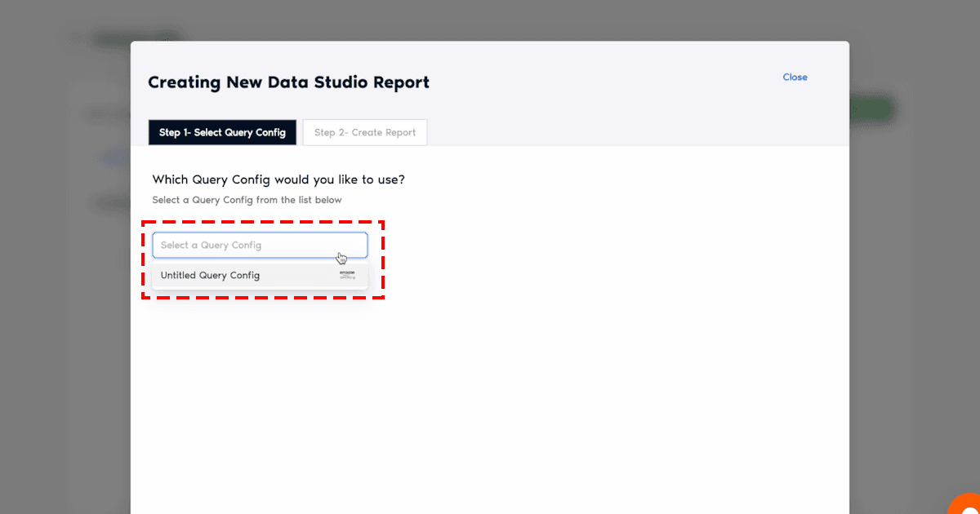Screen dimensions: 980x514
Task: Click the Select from the list below hint
Action: [247, 200]
